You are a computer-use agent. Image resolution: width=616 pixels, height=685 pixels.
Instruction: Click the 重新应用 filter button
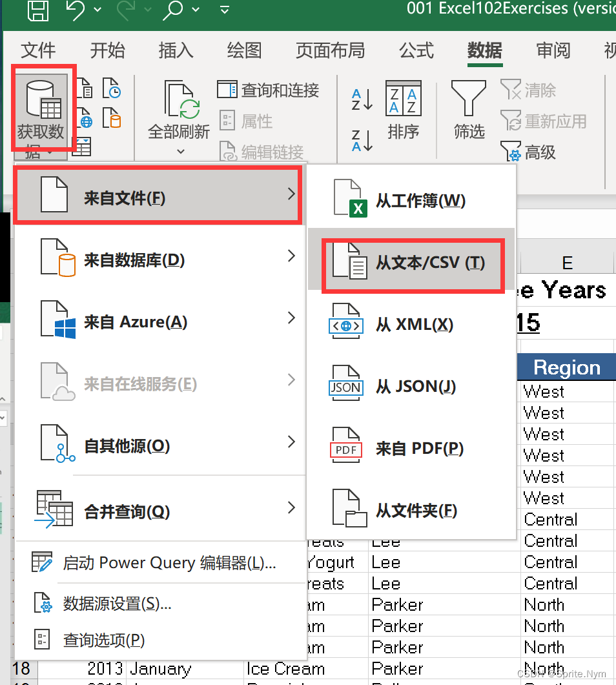click(x=544, y=121)
